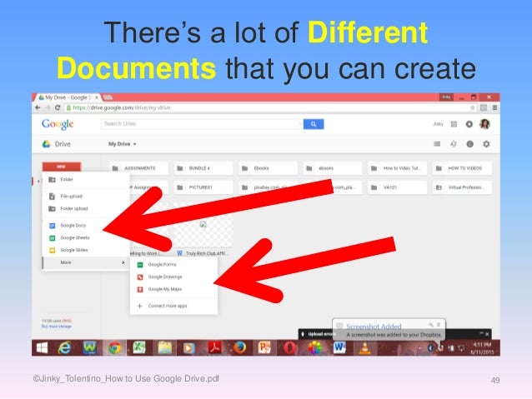Image resolution: width=532 pixels, height=399 pixels.
Task: Open the How to Video Tut folder
Action: (397, 168)
